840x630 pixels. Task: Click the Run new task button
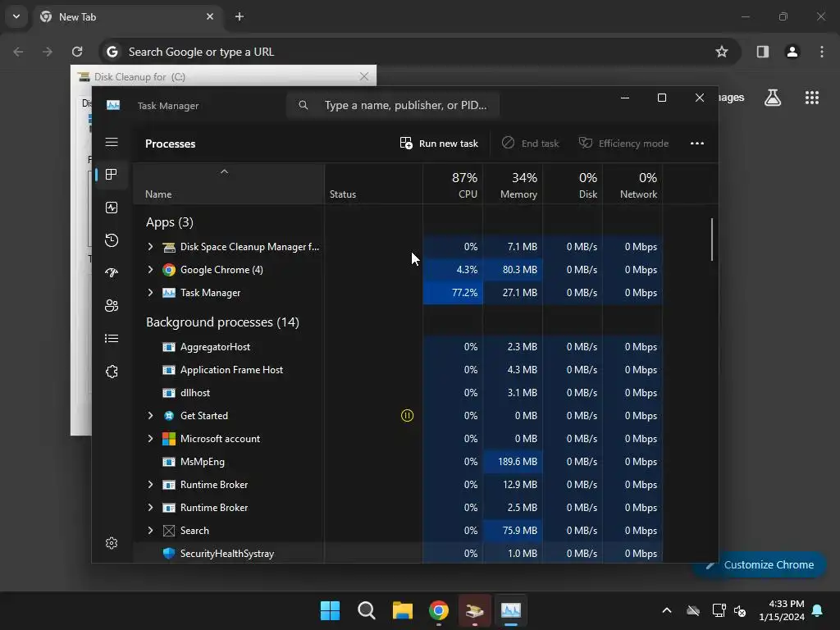pyautogui.click(x=439, y=143)
